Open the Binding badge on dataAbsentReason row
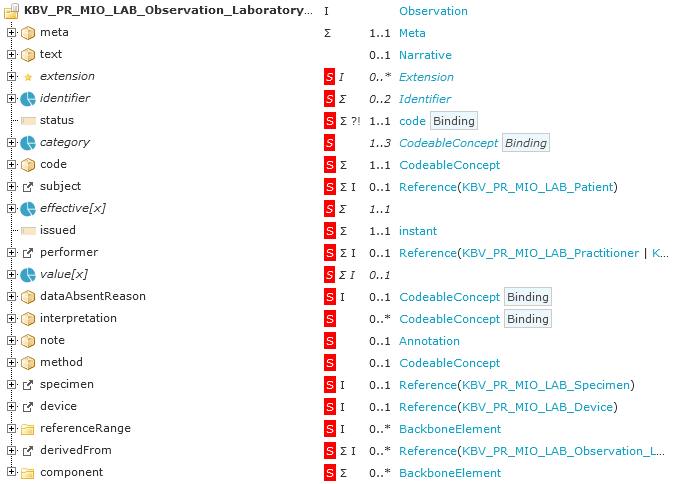This screenshot has width=675, height=484. [x=527, y=297]
